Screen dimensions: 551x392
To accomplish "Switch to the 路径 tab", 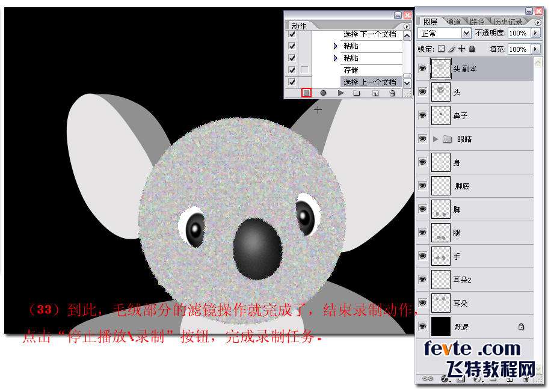I will 477,22.
